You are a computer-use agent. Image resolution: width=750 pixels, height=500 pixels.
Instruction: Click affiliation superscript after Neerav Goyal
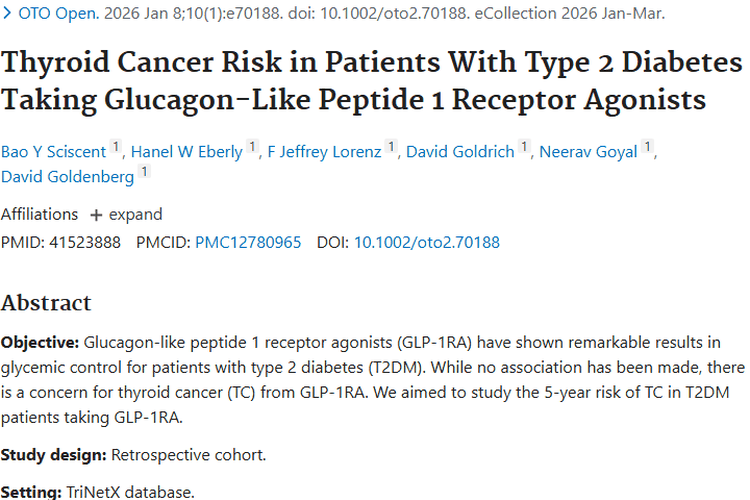pyautogui.click(x=648, y=149)
